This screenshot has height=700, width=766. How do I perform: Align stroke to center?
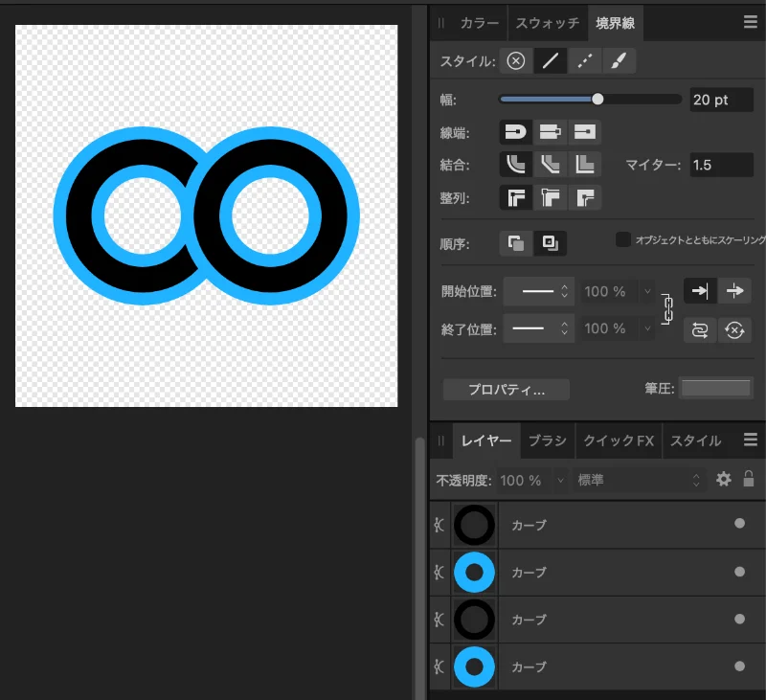click(516, 198)
